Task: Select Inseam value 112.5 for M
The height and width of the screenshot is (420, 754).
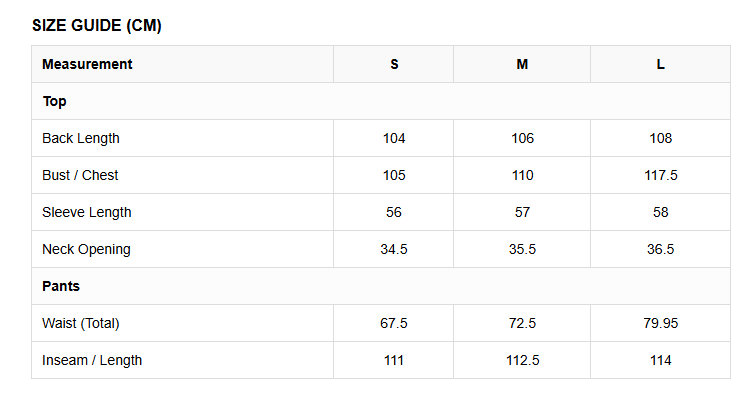Action: (x=522, y=360)
